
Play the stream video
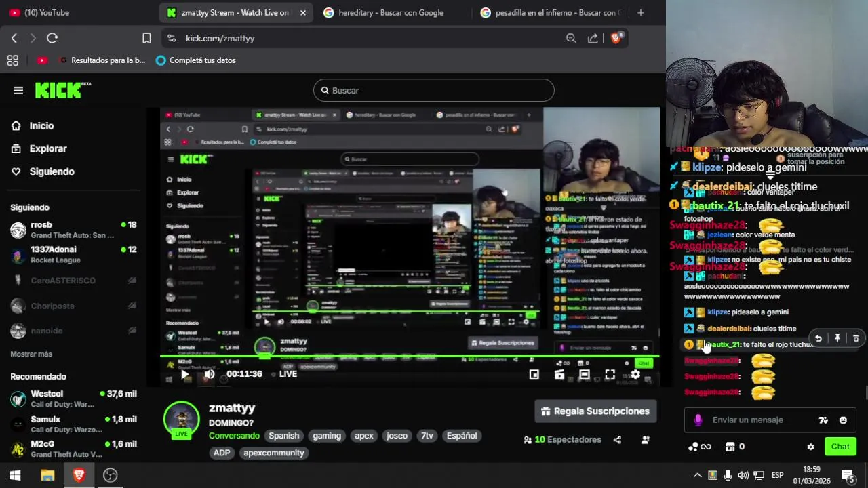click(x=184, y=374)
